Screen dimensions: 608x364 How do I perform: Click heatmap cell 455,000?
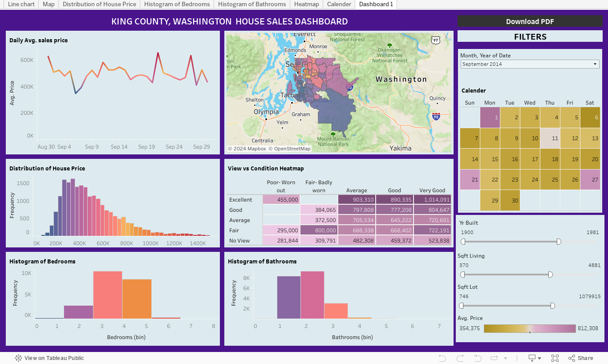click(x=281, y=200)
